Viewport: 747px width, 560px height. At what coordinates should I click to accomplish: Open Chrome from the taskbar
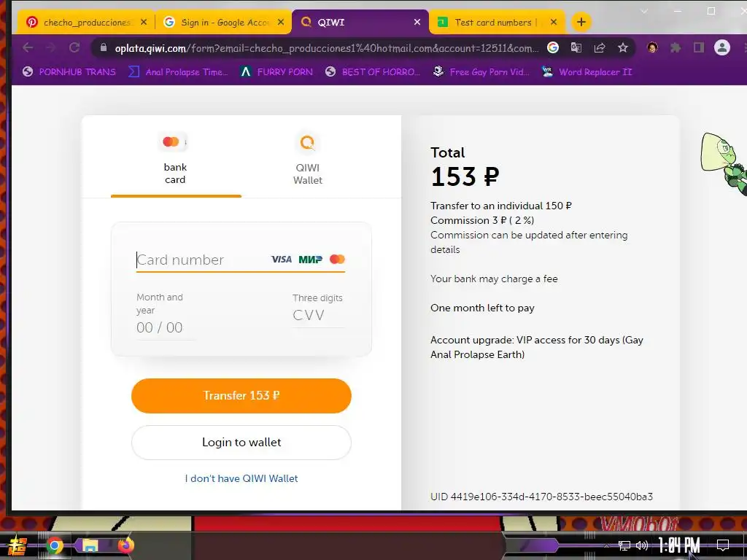[x=55, y=545]
